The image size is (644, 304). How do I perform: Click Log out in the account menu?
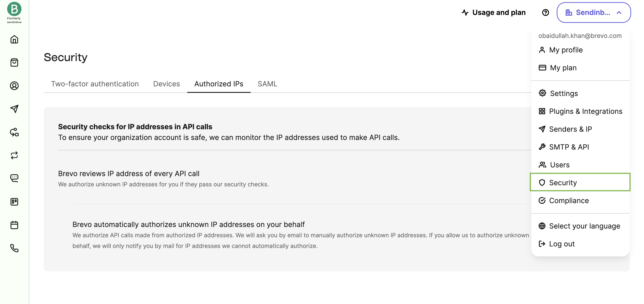pyautogui.click(x=562, y=244)
